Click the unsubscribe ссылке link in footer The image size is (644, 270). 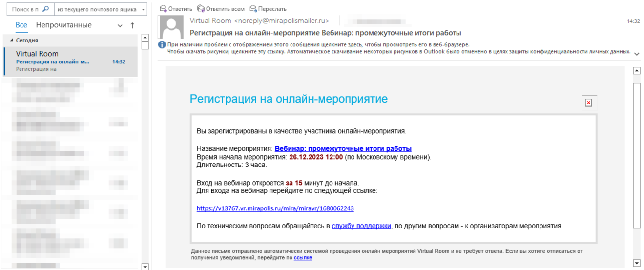click(x=303, y=258)
